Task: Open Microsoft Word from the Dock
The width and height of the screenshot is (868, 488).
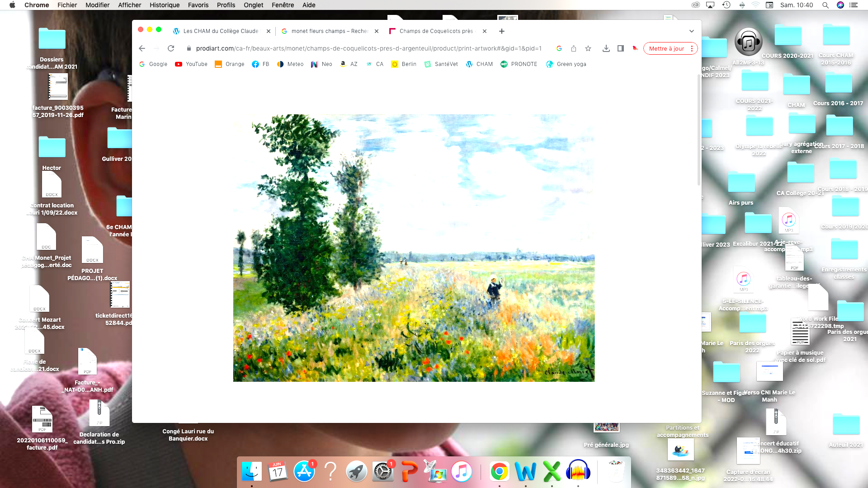Action: pos(526,471)
